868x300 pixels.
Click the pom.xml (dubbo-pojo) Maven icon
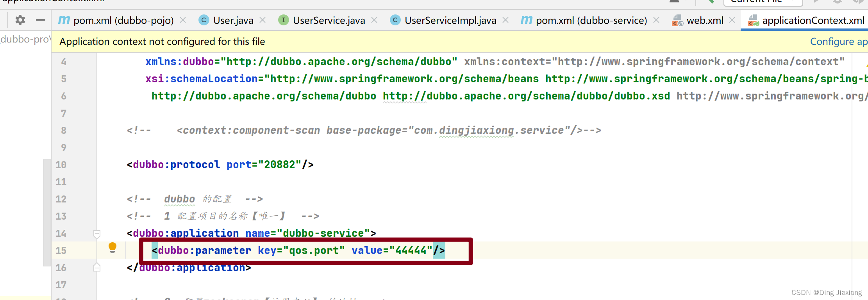[64, 20]
